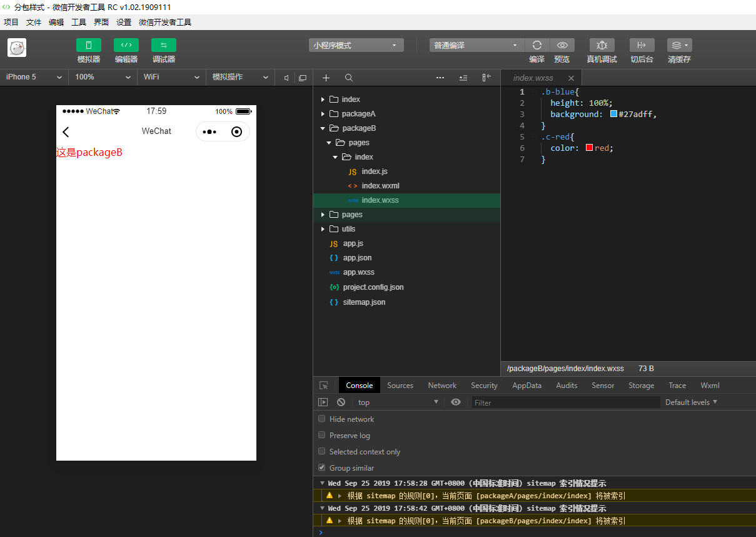This screenshot has height=537, width=756.
Task: Collapse the file tree panel icon
Action: 486,78
